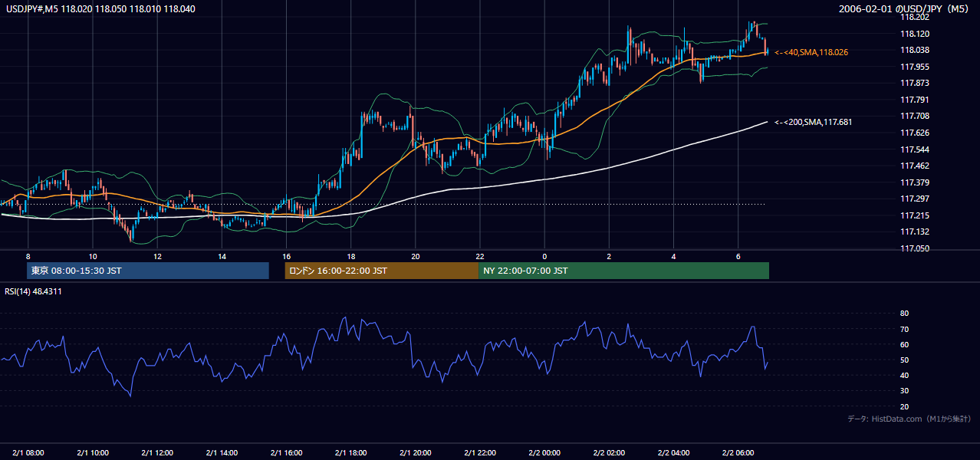Click the bottom timeline label 2/1 10:00

click(93, 452)
